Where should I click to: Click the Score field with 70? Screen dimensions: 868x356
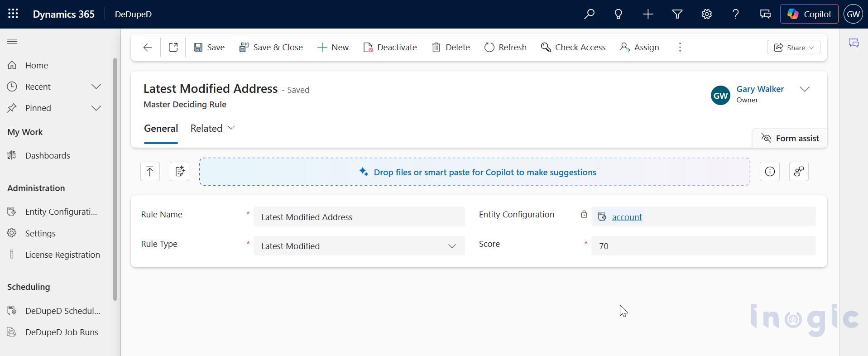703,245
